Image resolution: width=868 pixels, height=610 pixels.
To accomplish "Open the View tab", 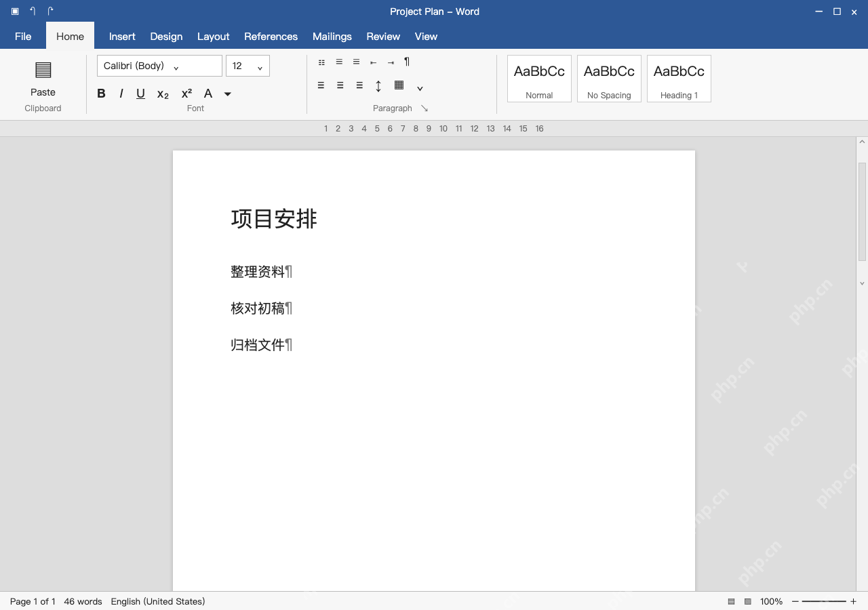I will (x=426, y=37).
